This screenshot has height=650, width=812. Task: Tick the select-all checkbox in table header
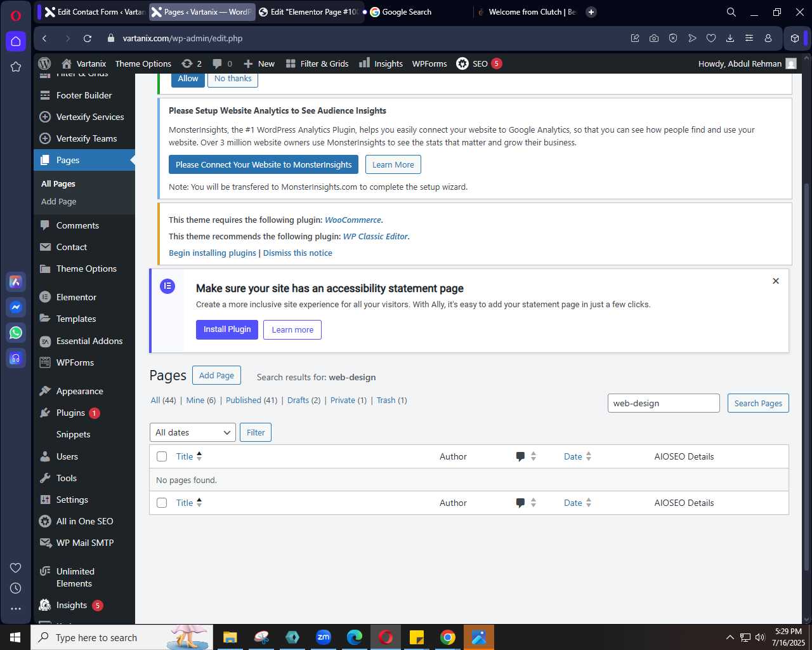[x=162, y=456]
